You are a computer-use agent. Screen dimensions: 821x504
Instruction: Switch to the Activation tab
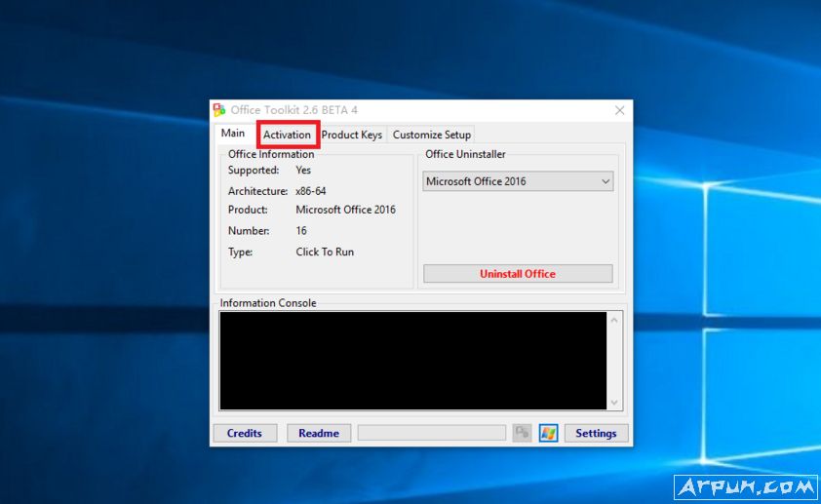point(287,135)
